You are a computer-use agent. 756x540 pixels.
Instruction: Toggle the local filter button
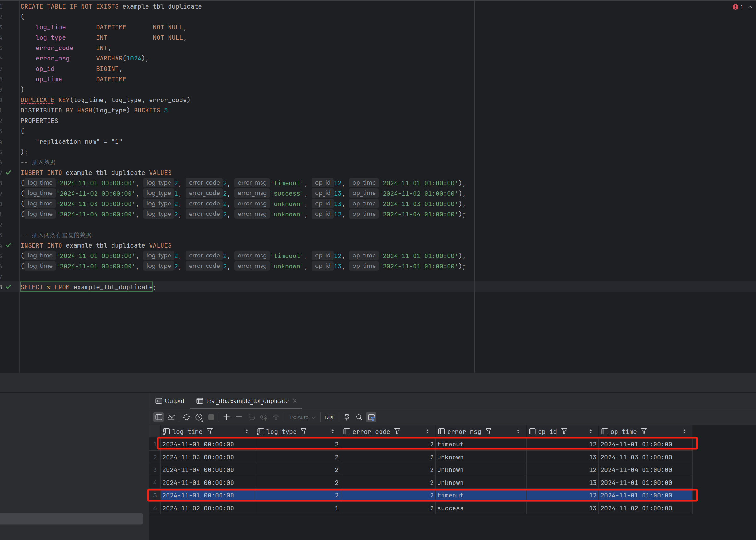(371, 417)
